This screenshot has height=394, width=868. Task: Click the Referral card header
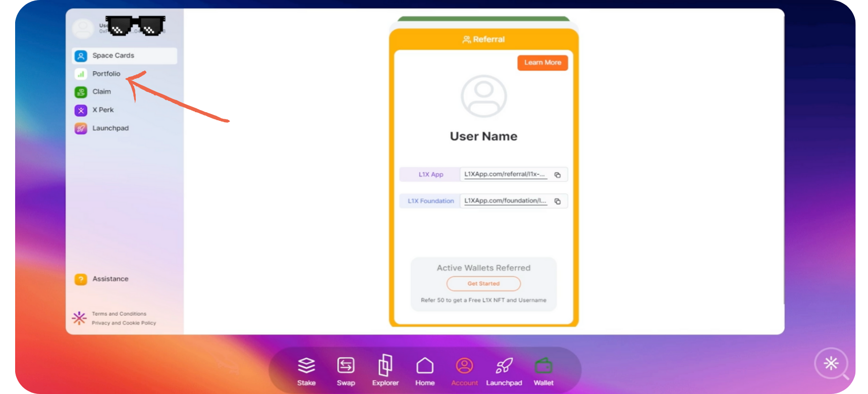(483, 39)
